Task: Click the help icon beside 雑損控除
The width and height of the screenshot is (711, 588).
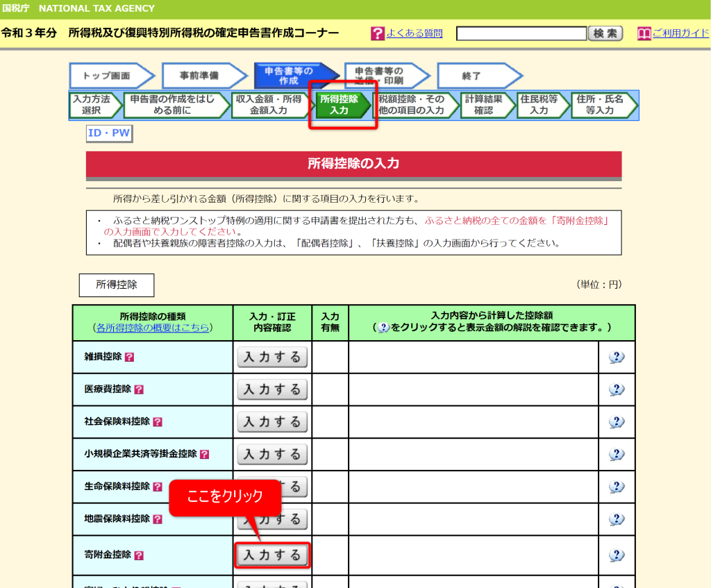Action: coord(129,357)
